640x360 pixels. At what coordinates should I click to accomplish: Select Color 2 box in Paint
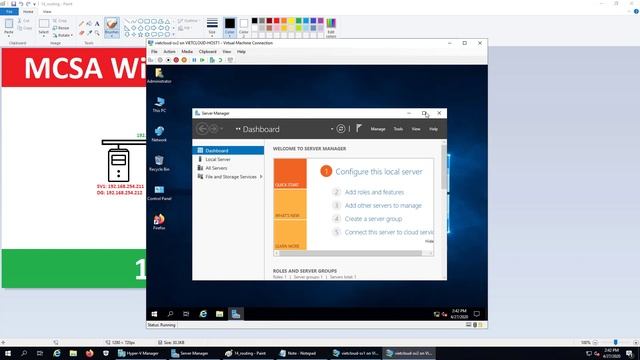point(244,27)
